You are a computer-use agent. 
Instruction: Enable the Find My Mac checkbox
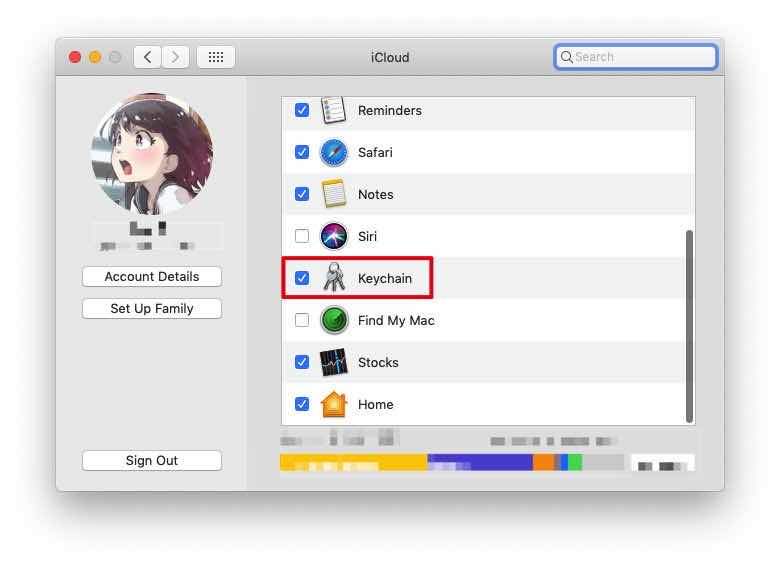click(302, 320)
